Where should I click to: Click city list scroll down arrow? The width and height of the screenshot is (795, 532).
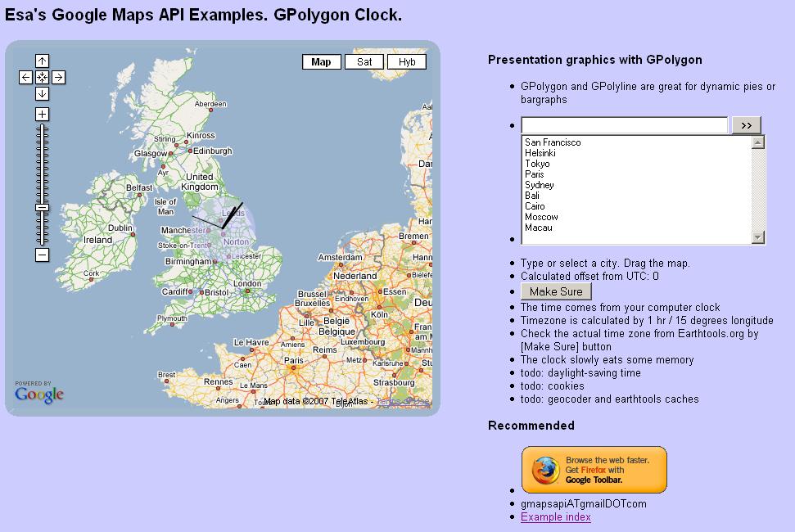(758, 237)
